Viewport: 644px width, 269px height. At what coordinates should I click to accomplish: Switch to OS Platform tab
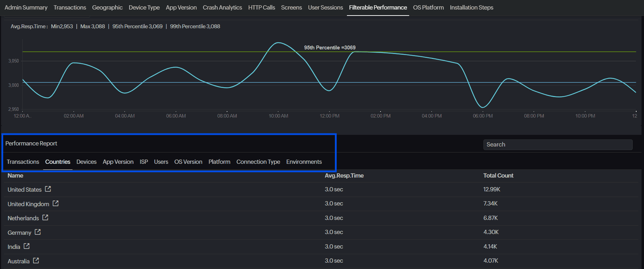428,7
